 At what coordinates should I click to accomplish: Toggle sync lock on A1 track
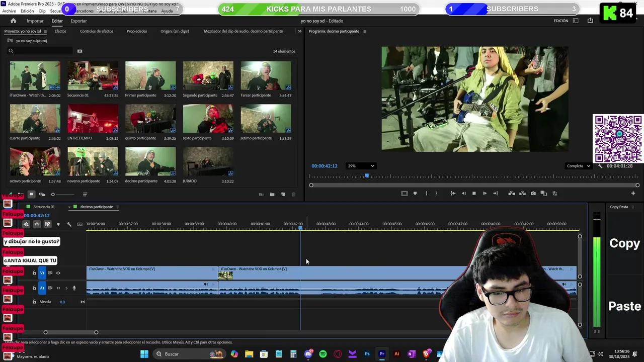pos(50,288)
